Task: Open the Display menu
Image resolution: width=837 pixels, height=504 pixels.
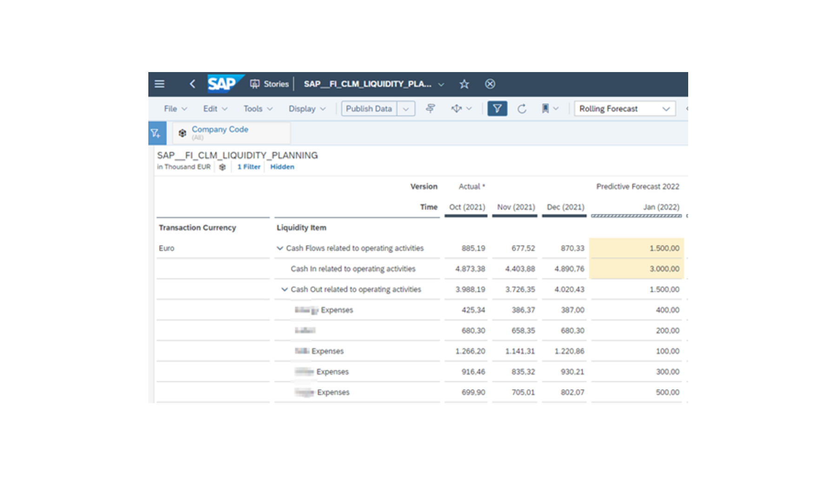Action: [x=307, y=109]
